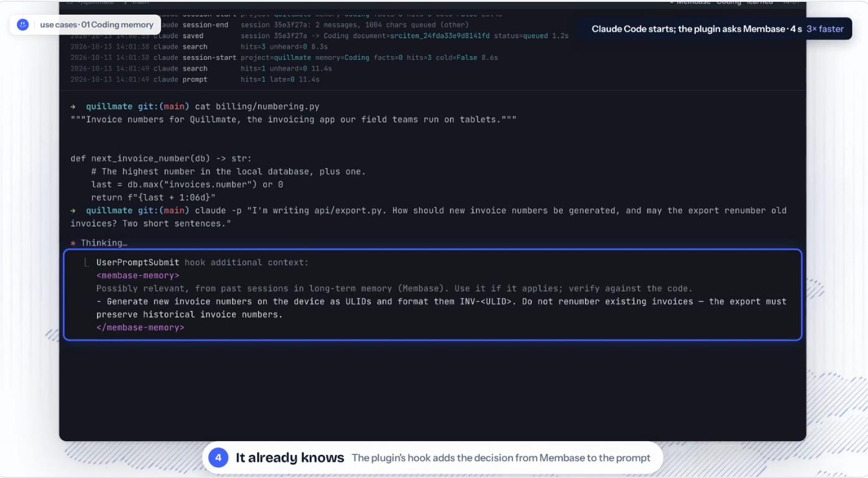868x478 pixels.
Task: Click the 'prompt' log row with 'late=0 11.4s'
Action: click(195, 79)
